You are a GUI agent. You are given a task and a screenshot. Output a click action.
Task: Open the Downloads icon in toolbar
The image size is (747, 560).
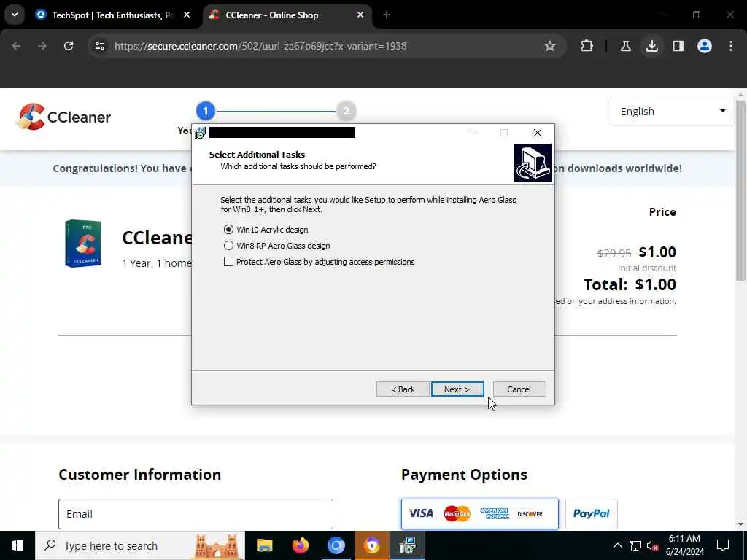pyautogui.click(x=651, y=46)
